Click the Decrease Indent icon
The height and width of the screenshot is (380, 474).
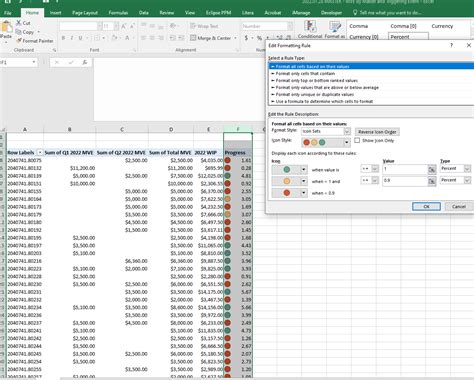(173, 38)
